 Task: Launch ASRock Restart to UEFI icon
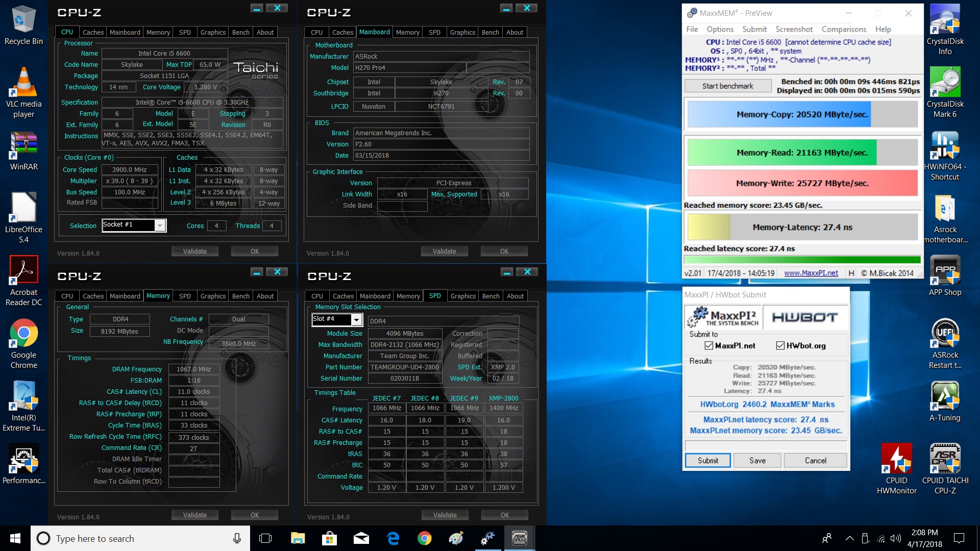coord(945,344)
